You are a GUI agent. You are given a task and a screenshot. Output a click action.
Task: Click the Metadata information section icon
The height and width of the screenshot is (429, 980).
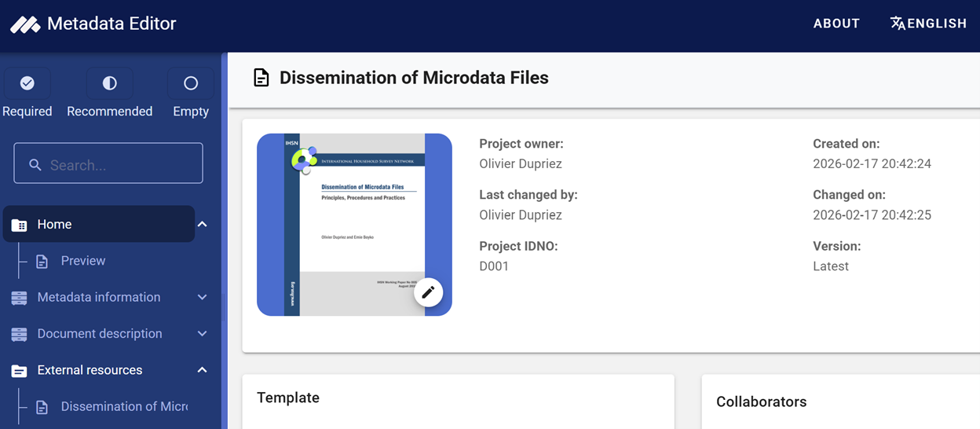[x=20, y=298]
